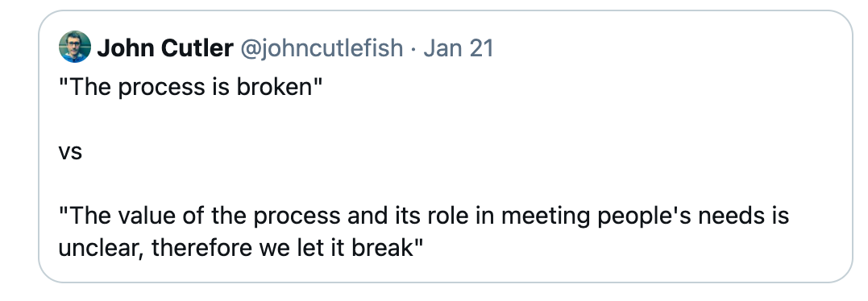
Task: Click the word "process" in the first quote
Action: pos(162,89)
